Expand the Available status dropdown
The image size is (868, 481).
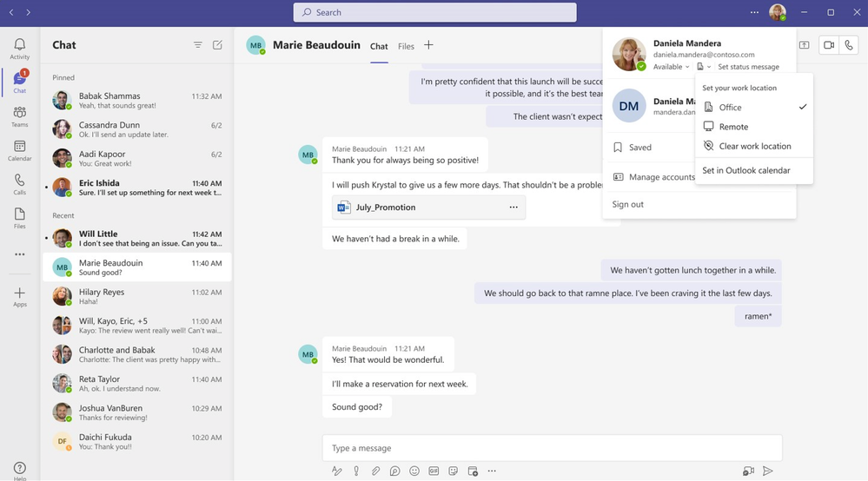point(671,67)
